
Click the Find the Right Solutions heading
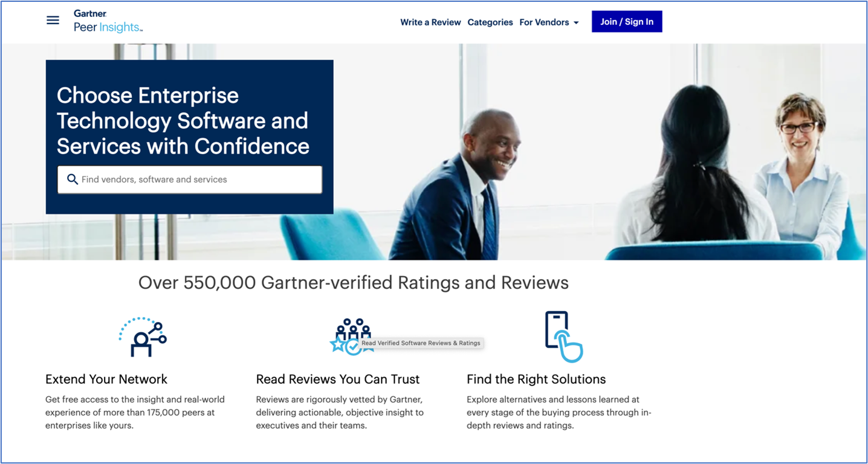(x=536, y=379)
